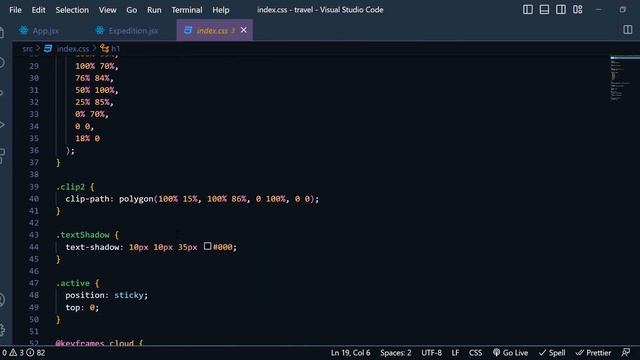
Task: Change encoding via UTF-8 status entry
Action: (x=431, y=353)
